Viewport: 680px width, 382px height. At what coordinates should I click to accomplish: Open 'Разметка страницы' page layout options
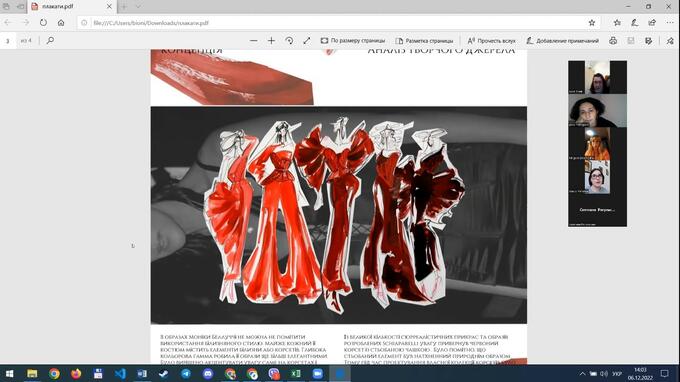click(424, 41)
